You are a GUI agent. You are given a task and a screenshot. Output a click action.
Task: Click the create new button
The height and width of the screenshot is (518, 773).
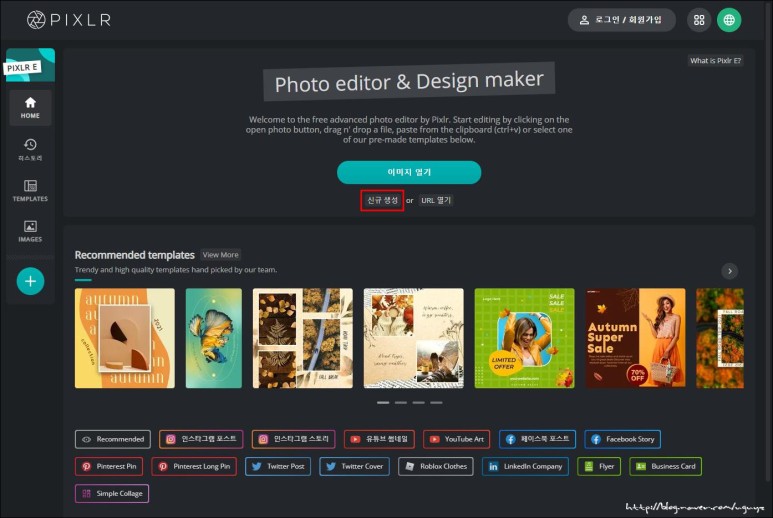(x=382, y=200)
